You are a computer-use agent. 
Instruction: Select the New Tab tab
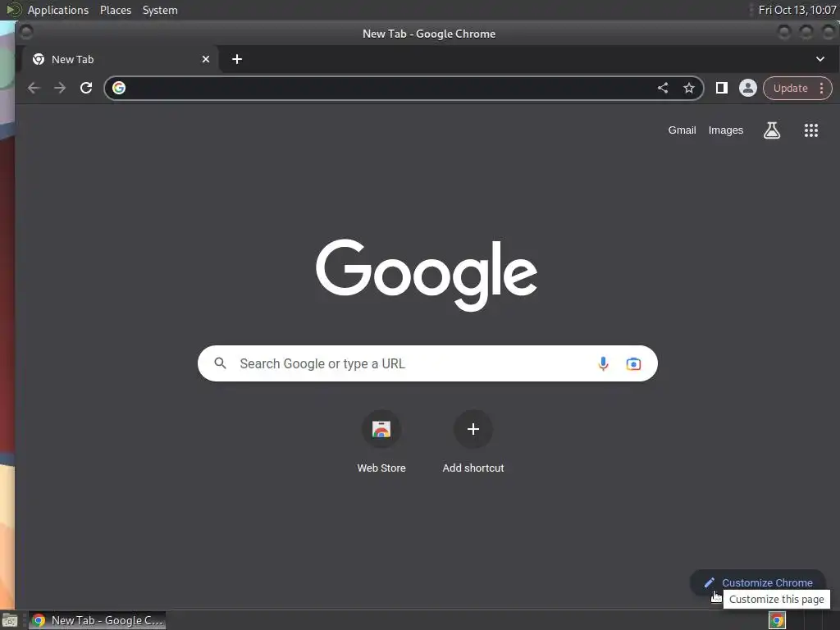(x=118, y=59)
